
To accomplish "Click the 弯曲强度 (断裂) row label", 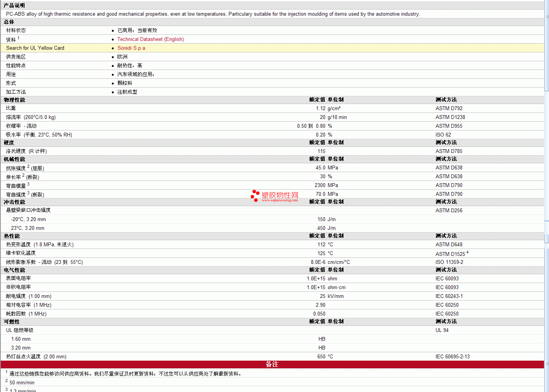I will pyautogui.click(x=25, y=194).
